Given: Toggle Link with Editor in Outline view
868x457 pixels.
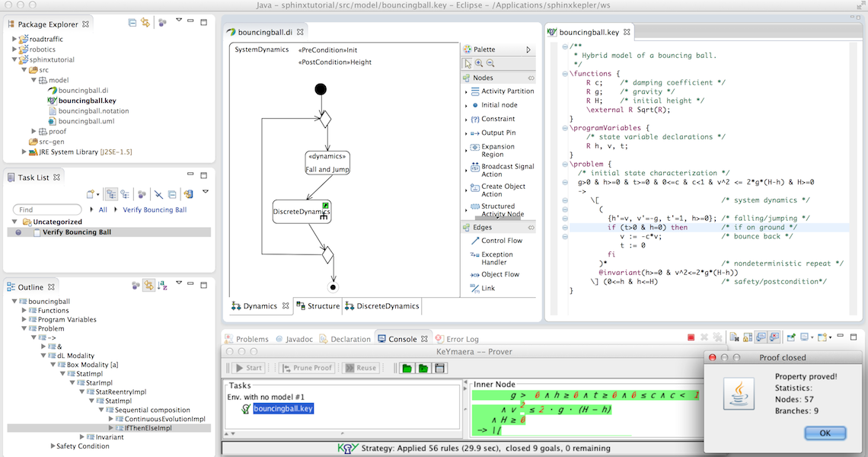Looking at the screenshot, I should [x=149, y=286].
